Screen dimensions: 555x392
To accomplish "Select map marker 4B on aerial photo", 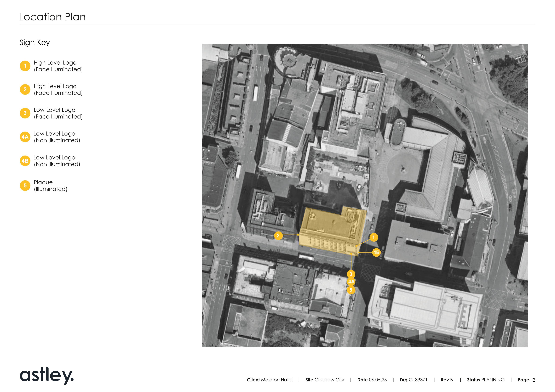I will click(x=376, y=253).
